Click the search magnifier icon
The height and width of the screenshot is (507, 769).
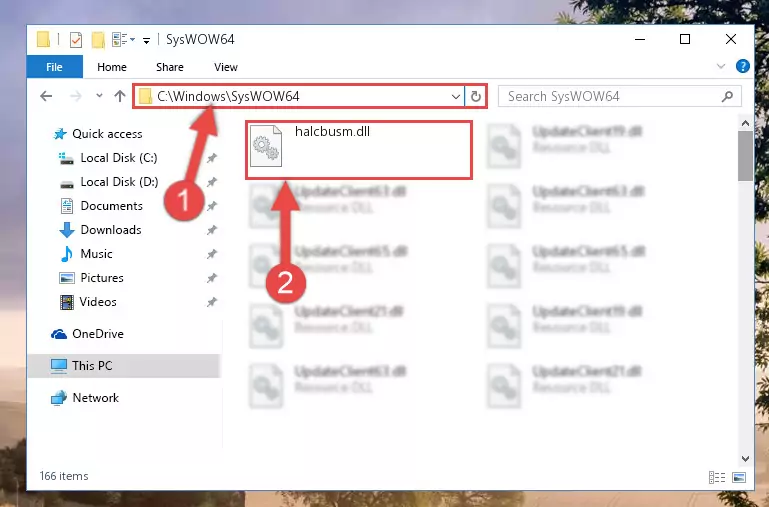point(727,97)
